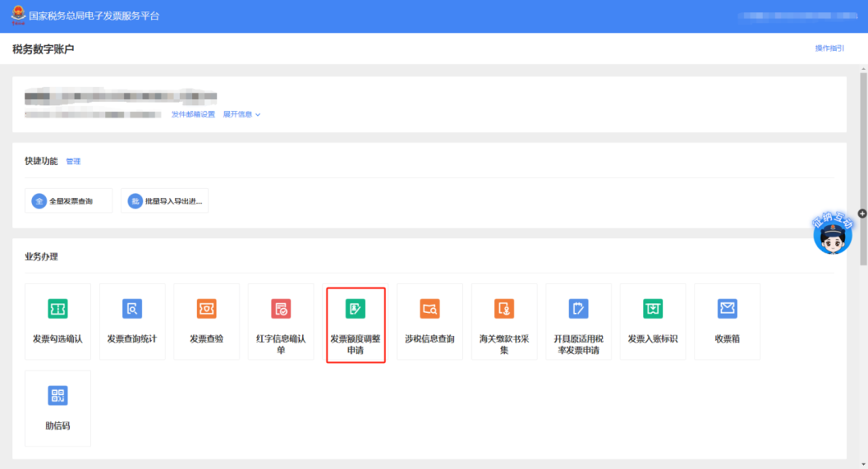
Task: Open the 收票箱 mailbox icon
Action: [x=727, y=309]
